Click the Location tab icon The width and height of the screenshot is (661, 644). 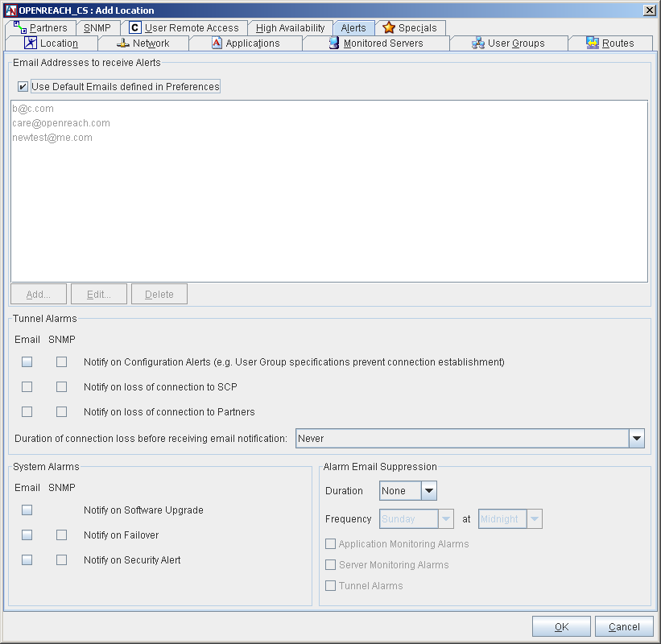click(x=31, y=43)
